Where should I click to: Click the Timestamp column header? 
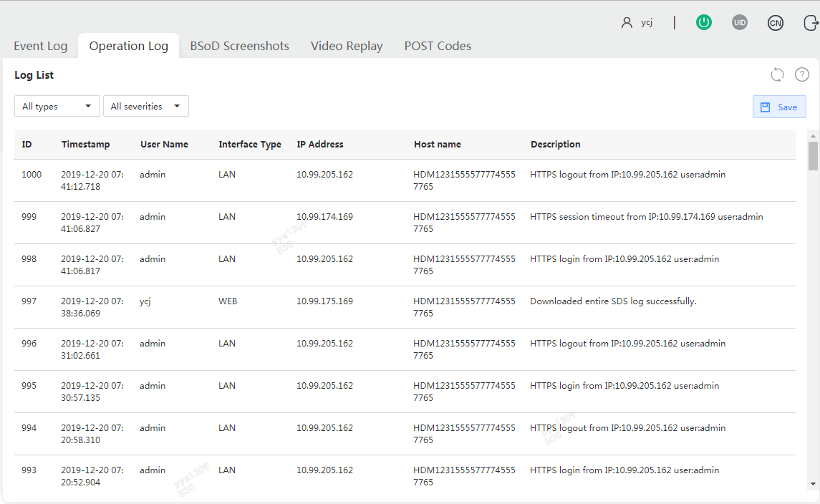[x=85, y=145]
